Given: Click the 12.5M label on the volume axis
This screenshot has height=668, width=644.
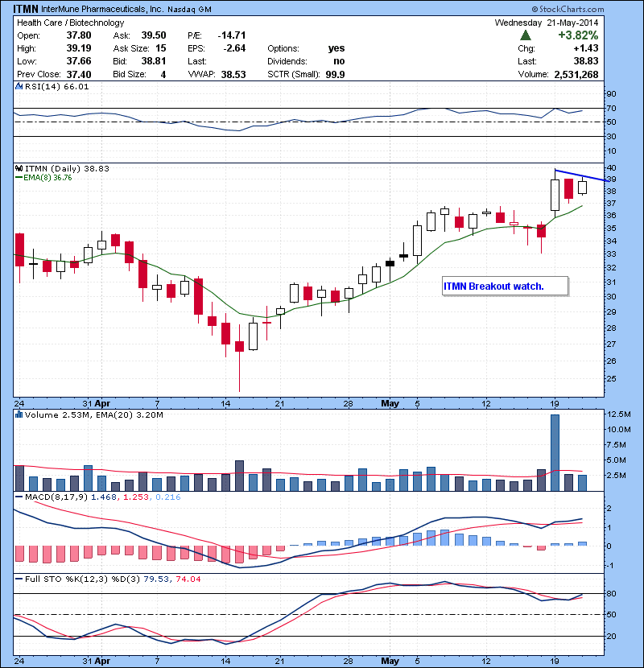Looking at the screenshot, I should [619, 414].
